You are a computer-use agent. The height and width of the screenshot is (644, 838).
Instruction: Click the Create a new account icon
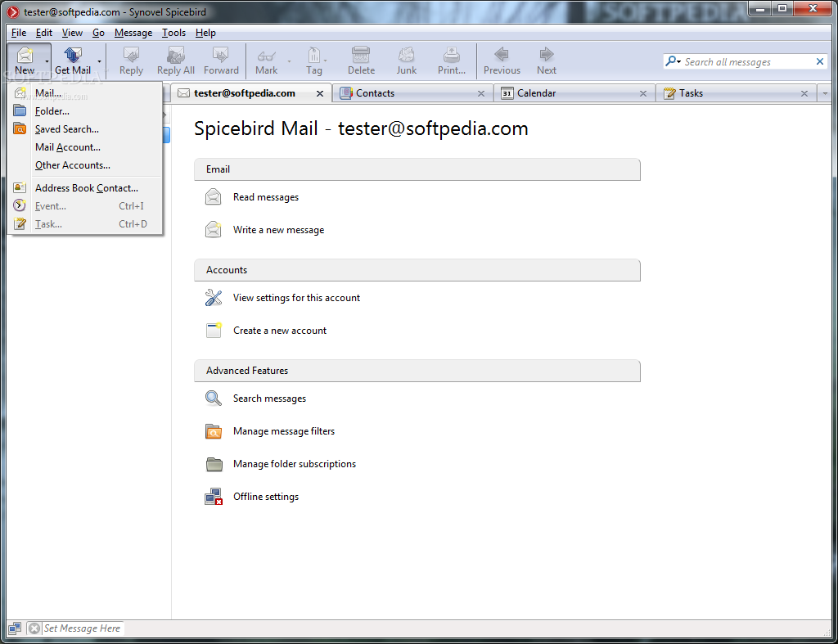(x=214, y=330)
